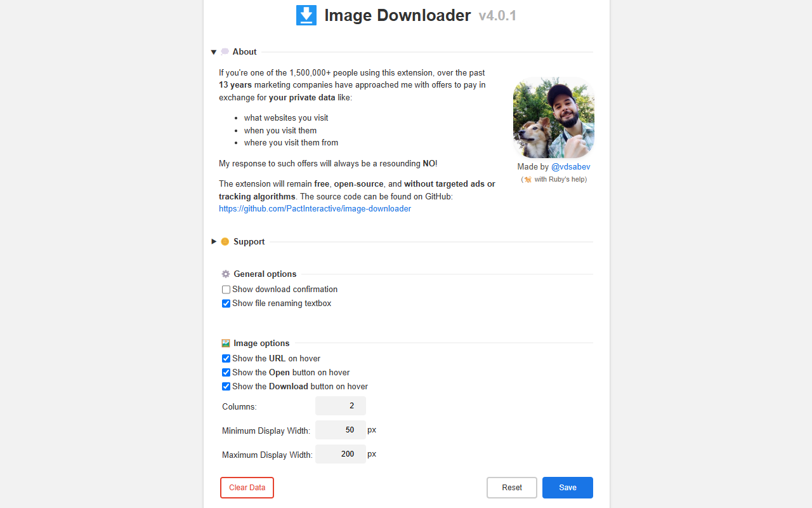The width and height of the screenshot is (812, 508).
Task: Click the paw emoji near Ruby's help text
Action: pos(528,179)
